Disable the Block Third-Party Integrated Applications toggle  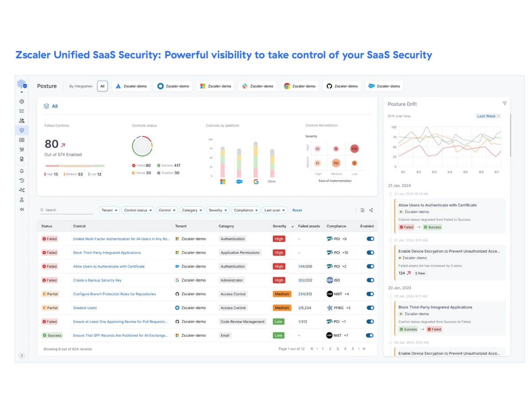[x=370, y=253]
